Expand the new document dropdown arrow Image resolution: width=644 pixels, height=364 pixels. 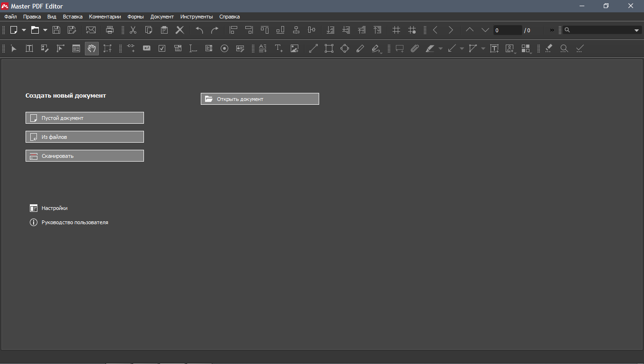(24, 30)
